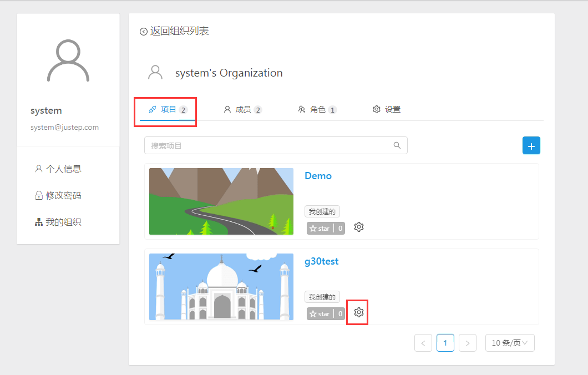Select page 1 in pagination
Image resolution: width=588 pixels, height=375 pixels.
point(445,343)
